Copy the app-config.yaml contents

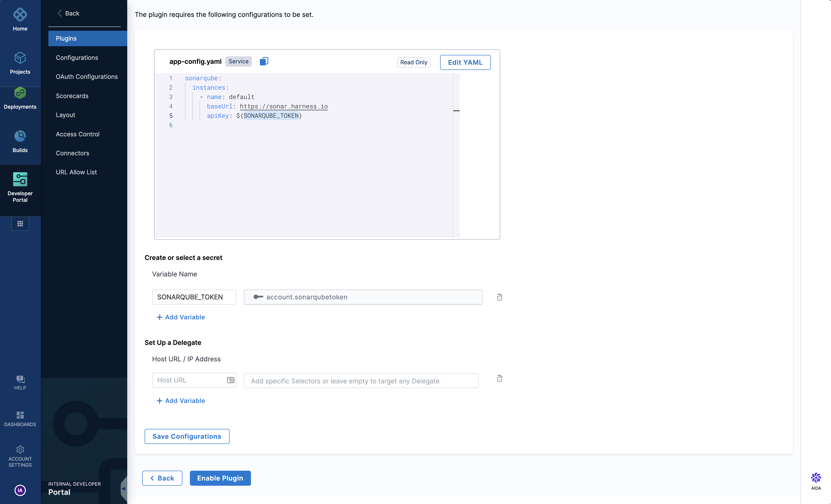click(x=264, y=61)
